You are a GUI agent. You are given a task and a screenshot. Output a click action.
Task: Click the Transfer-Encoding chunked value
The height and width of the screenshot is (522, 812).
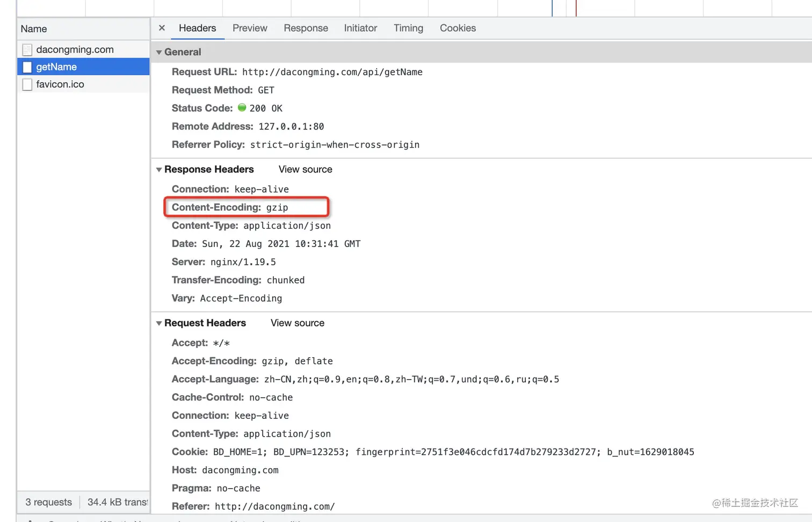click(x=286, y=280)
